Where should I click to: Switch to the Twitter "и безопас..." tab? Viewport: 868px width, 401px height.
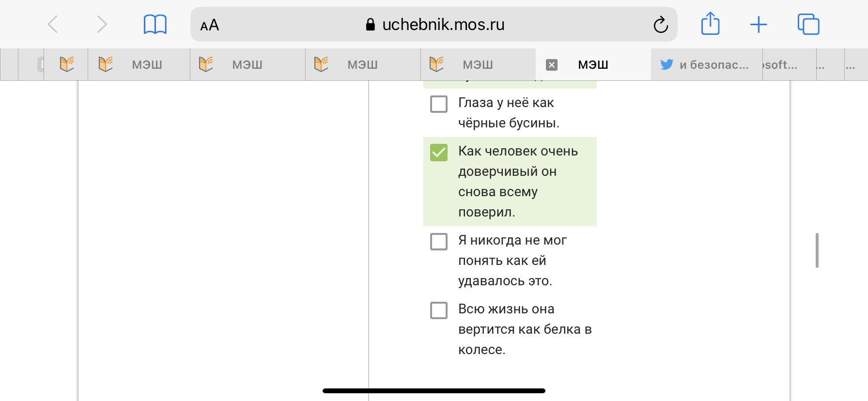click(x=707, y=65)
